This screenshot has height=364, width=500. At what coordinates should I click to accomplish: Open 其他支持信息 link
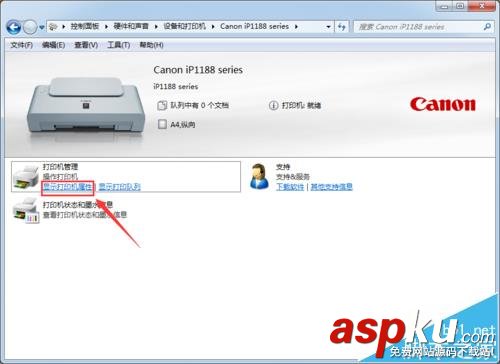point(331,187)
